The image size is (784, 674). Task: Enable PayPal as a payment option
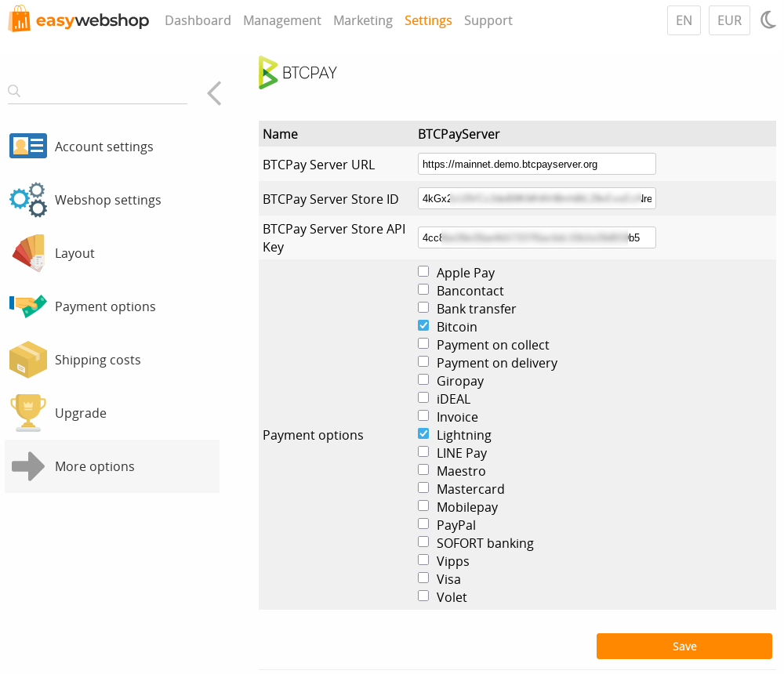point(423,523)
